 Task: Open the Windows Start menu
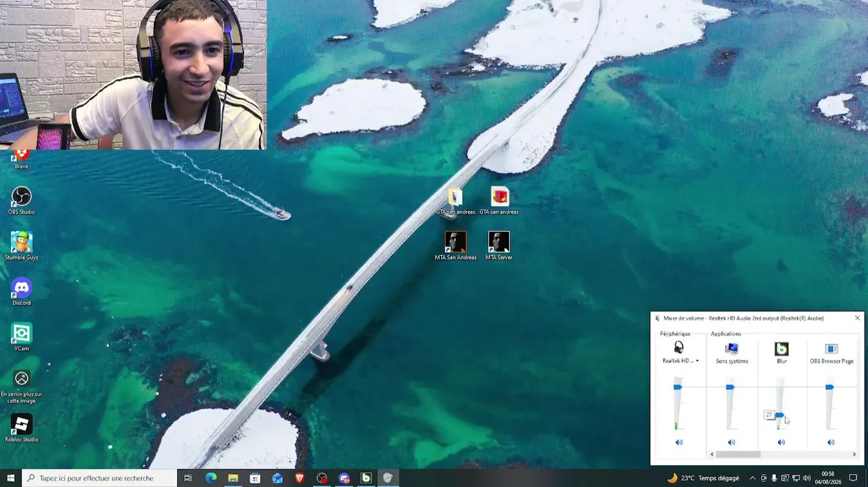click(11, 478)
